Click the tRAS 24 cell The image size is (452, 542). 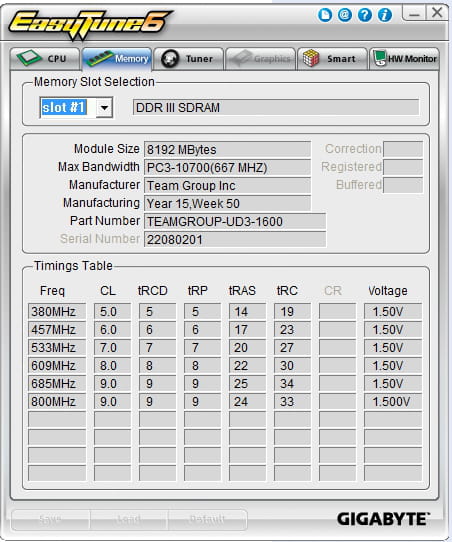(x=247, y=401)
